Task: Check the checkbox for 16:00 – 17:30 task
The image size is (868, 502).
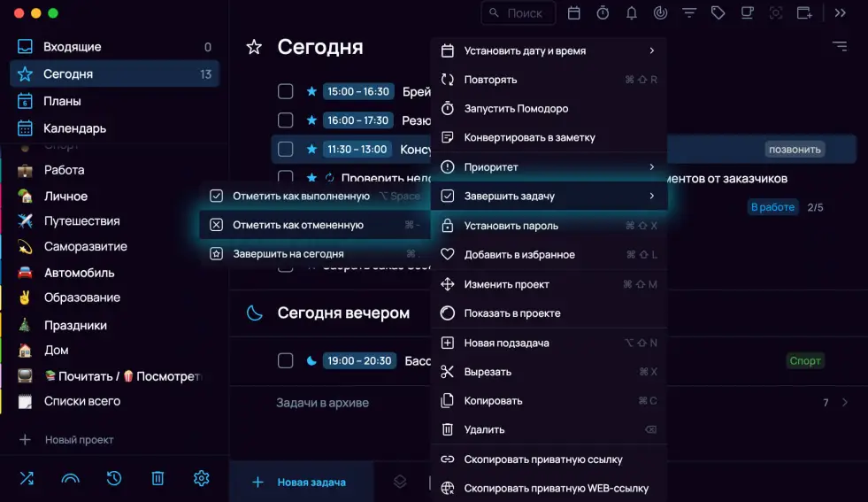Action: coord(285,120)
